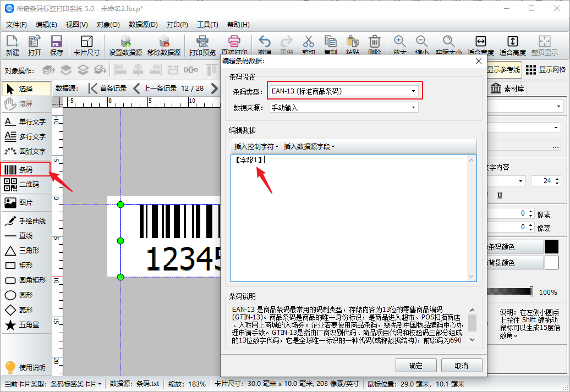Open the 对象(O) menu
570x392 pixels.
pos(108,24)
